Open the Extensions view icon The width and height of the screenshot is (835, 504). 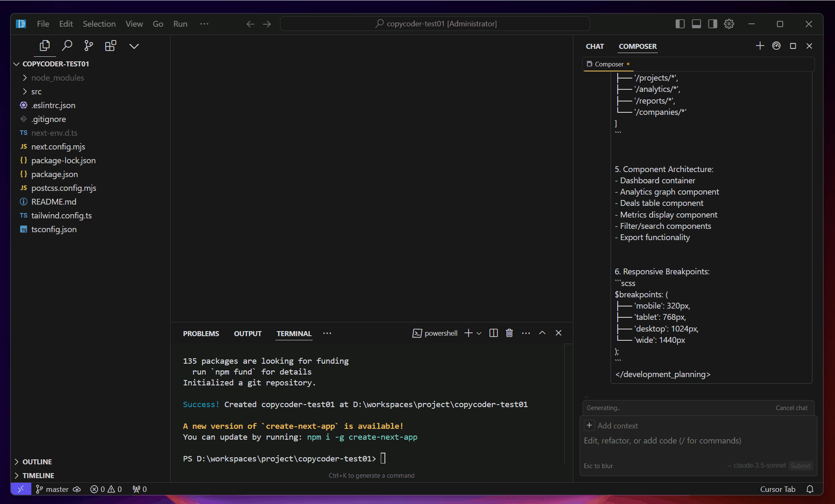tap(111, 46)
